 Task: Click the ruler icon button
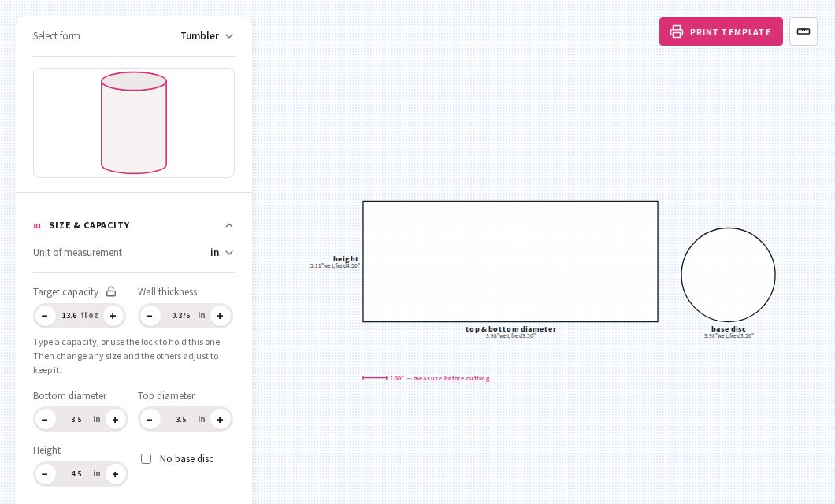coord(803,31)
